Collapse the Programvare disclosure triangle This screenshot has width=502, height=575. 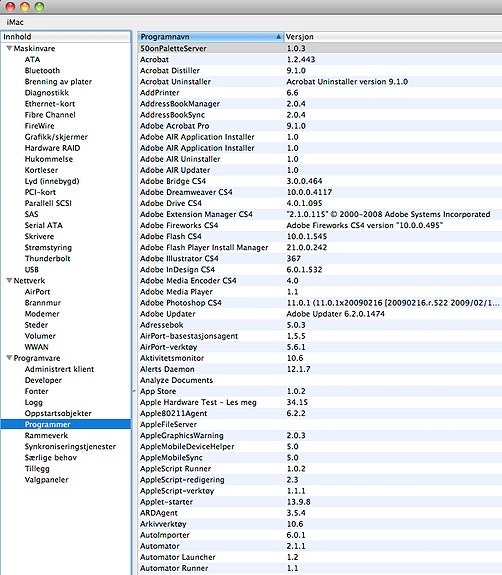click(10, 358)
